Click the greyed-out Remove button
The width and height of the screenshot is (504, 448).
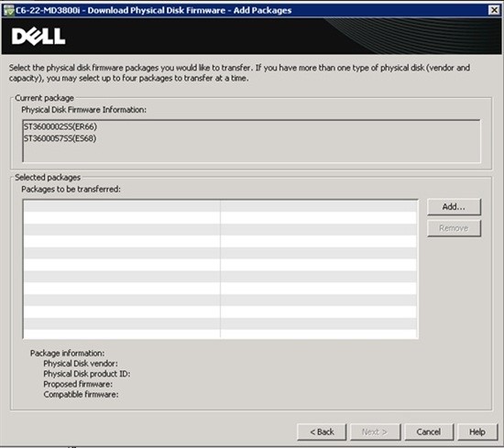(454, 228)
